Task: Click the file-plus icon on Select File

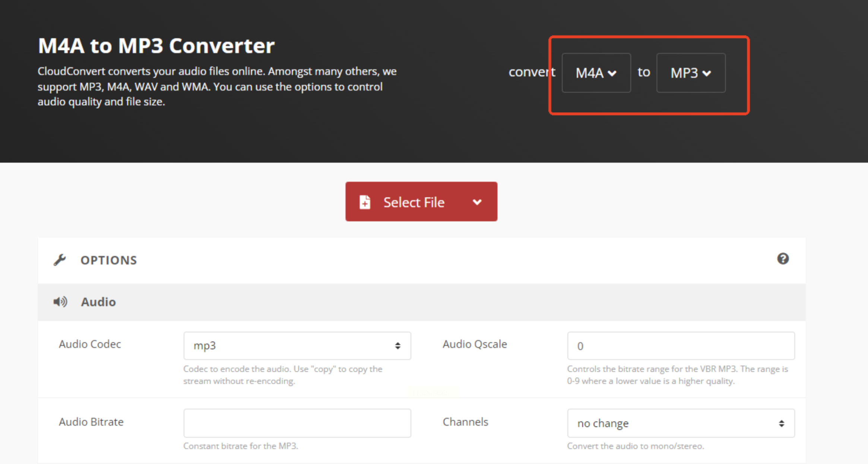Action: (365, 202)
